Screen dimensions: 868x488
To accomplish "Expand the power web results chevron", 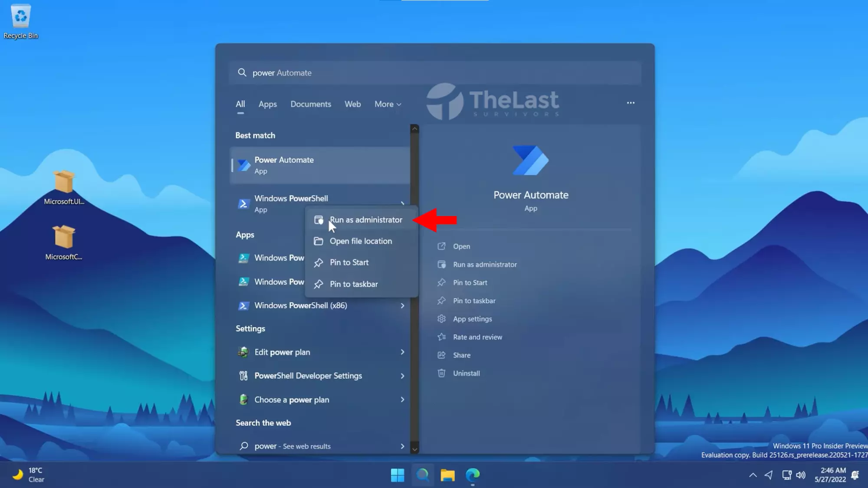I will [x=402, y=446].
